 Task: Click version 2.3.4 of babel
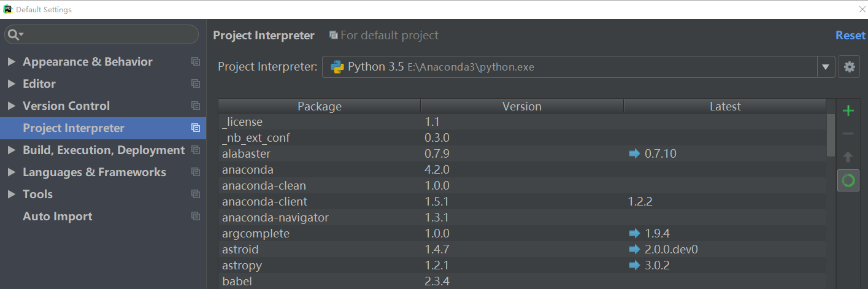[437, 281]
